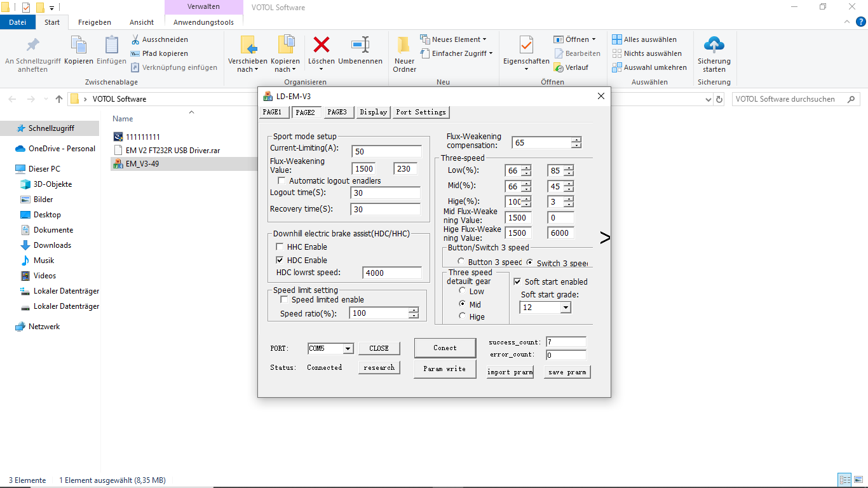Switch to the PAGE3 tab
Screen dimensions: 868x488
337,112
